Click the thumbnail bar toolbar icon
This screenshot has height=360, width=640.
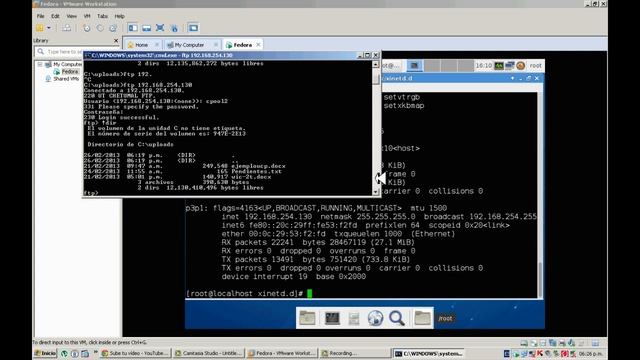click(x=147, y=28)
